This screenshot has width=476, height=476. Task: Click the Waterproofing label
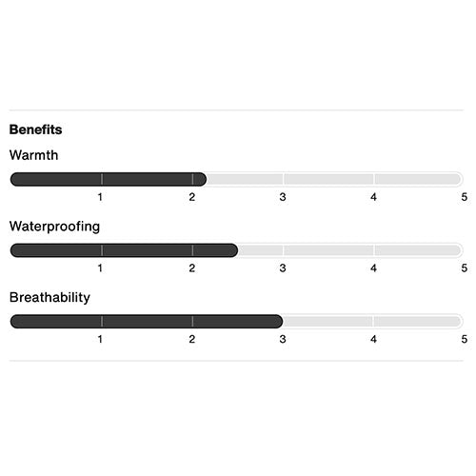(x=54, y=227)
